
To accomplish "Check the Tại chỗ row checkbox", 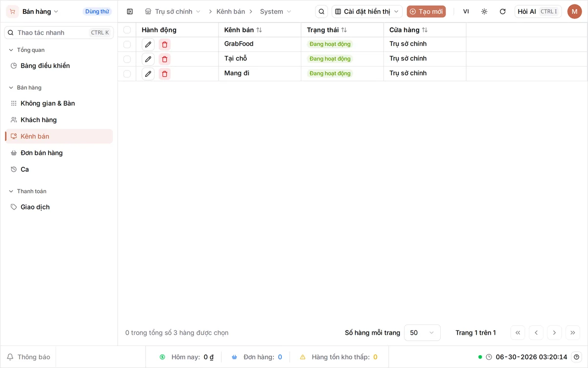I will 127,59.
